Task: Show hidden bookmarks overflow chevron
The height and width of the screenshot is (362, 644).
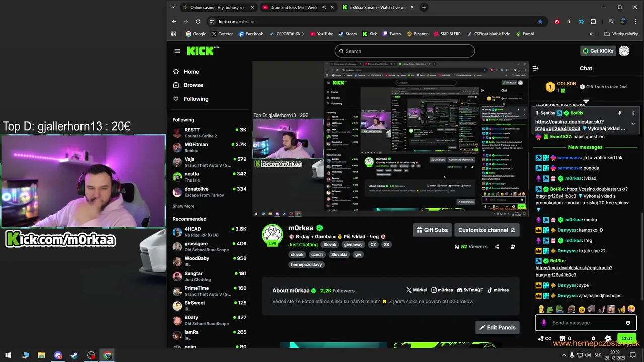Action: pos(591,34)
